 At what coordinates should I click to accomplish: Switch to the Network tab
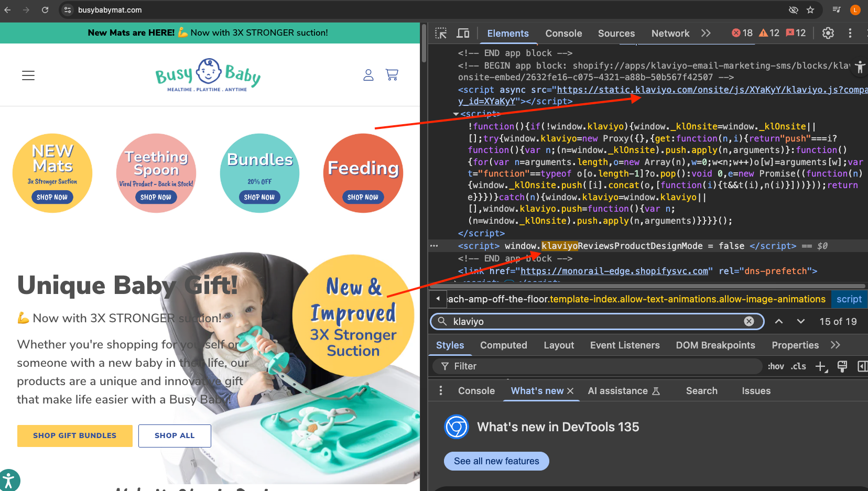[x=670, y=34]
